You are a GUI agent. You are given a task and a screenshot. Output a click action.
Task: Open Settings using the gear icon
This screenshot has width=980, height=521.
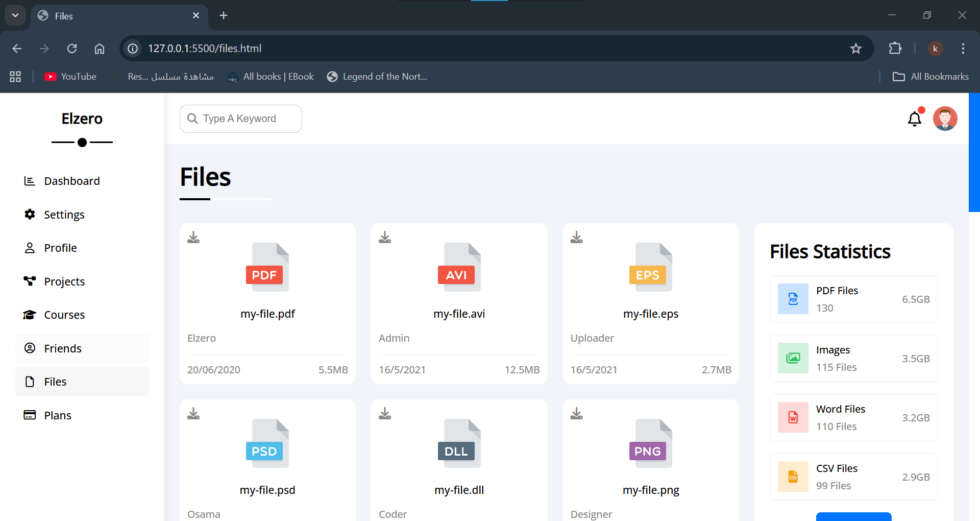coord(29,214)
